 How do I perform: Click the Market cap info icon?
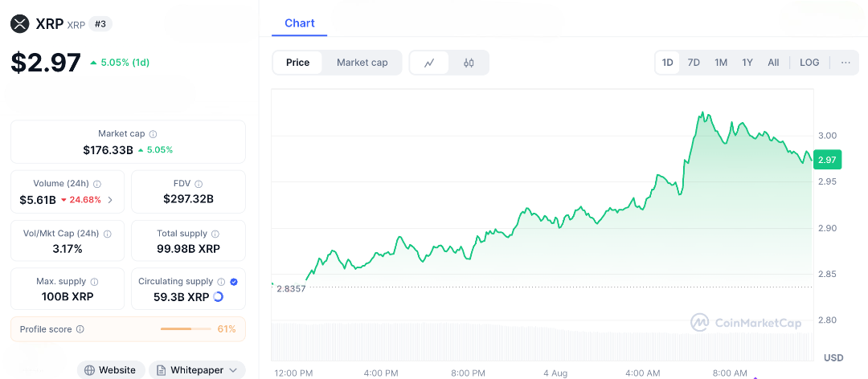coord(154,134)
